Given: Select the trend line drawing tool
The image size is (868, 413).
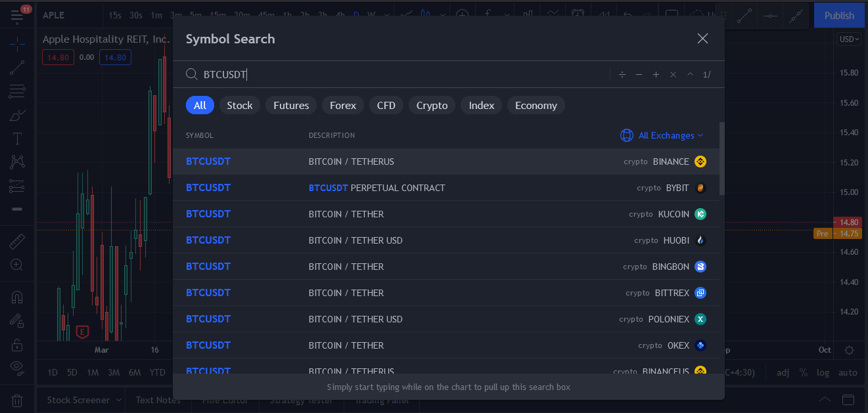Looking at the screenshot, I should pos(17,67).
